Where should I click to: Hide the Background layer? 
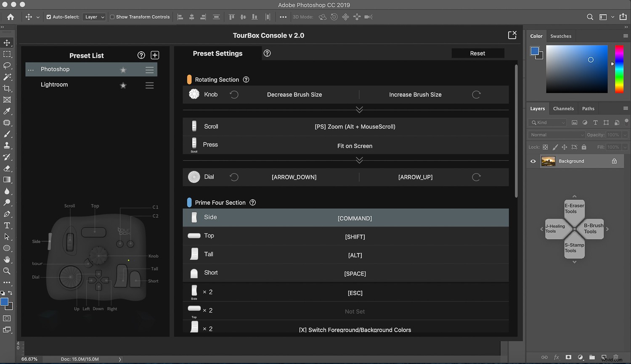coord(533,161)
